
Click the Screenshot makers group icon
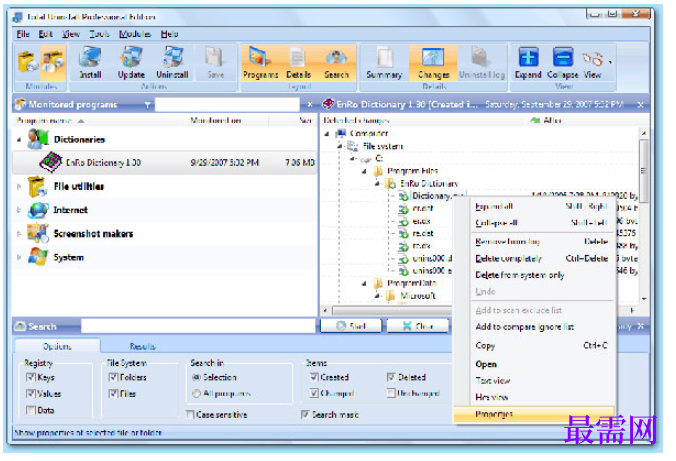point(38,233)
